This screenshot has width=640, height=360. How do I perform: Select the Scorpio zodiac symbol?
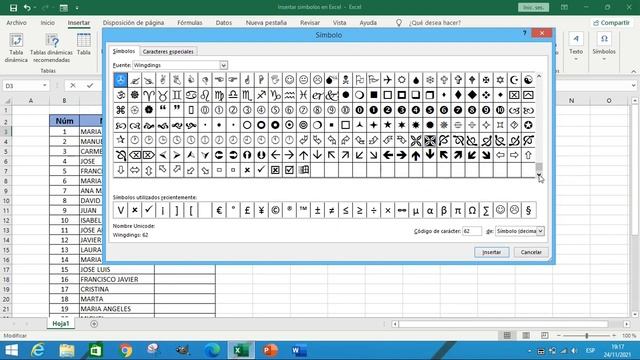(x=247, y=95)
